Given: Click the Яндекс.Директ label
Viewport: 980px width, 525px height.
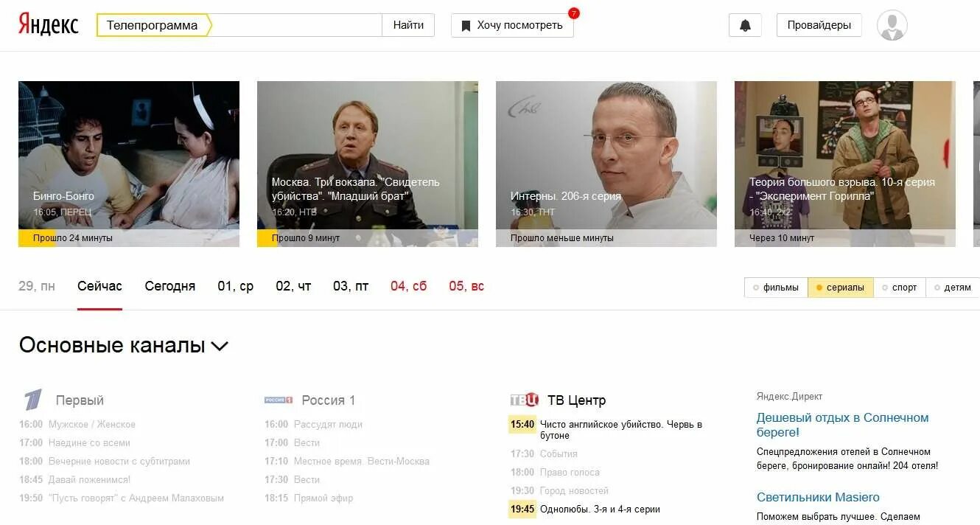Looking at the screenshot, I should pyautogui.click(x=789, y=396).
